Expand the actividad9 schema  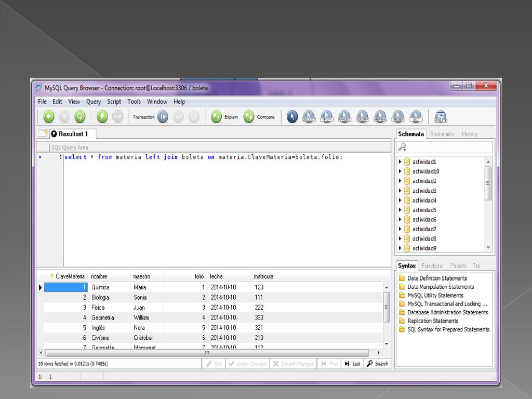[x=400, y=248]
